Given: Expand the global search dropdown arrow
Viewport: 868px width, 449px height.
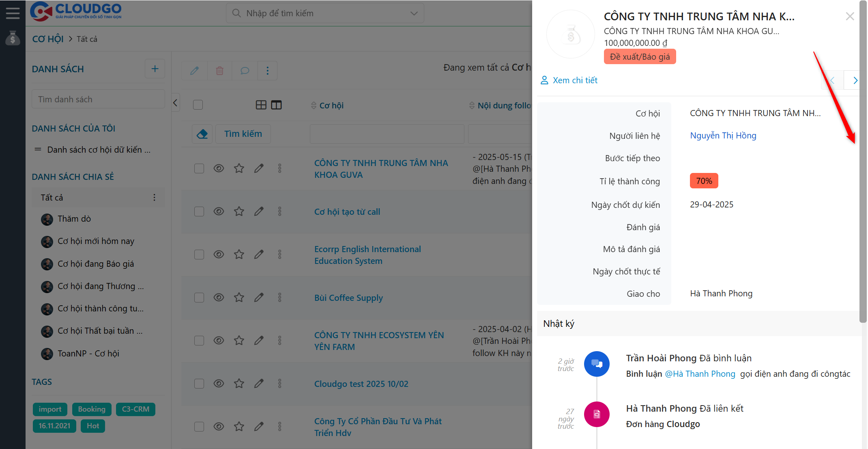Looking at the screenshot, I should 414,13.
